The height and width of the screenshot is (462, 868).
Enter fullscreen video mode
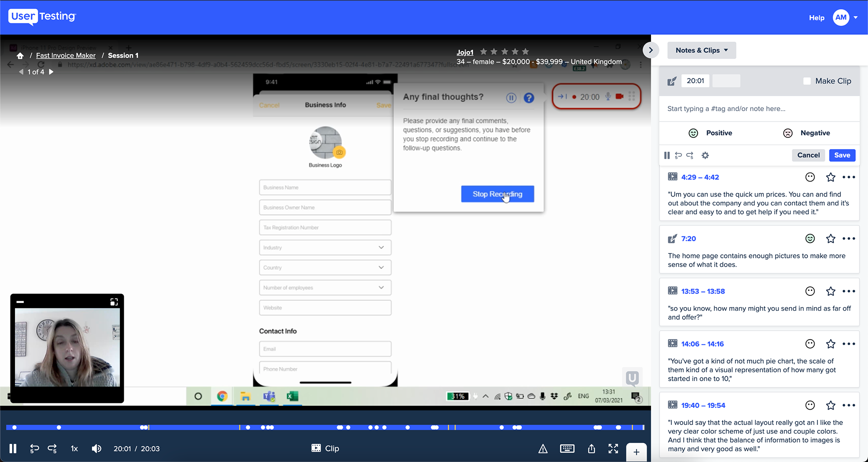[x=613, y=448]
